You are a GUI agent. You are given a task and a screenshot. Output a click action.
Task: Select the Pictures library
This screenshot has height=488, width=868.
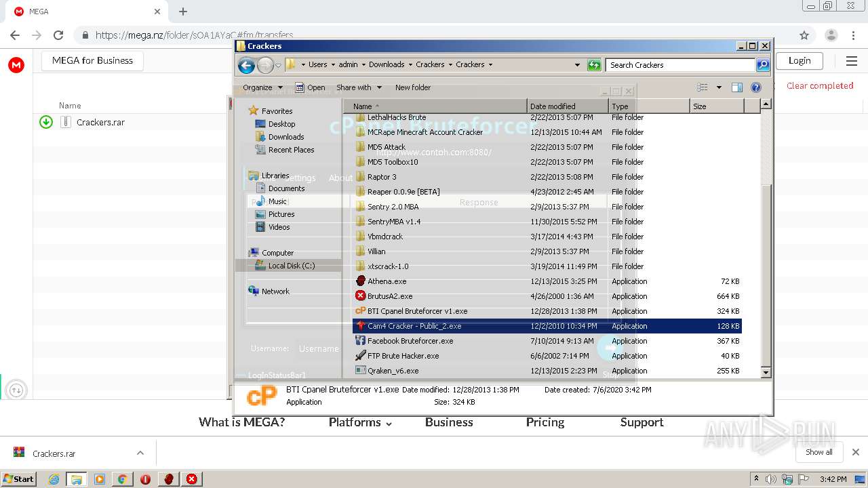click(281, 214)
